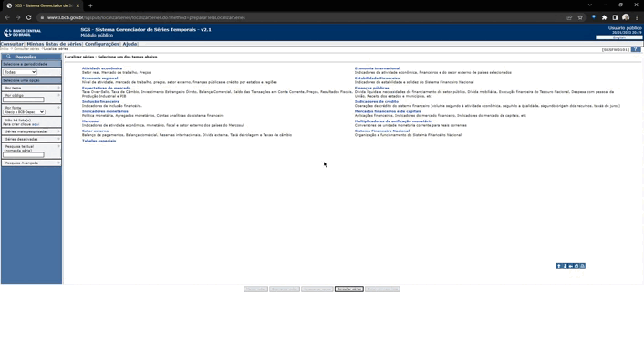
Task: Click the Marcar todas button
Action: [x=255, y=289]
